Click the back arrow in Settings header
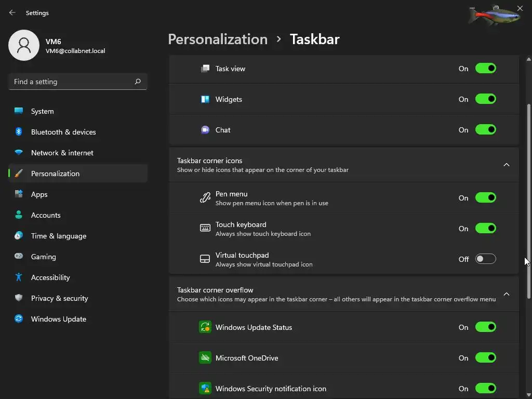The width and height of the screenshot is (532, 399). 12,12
